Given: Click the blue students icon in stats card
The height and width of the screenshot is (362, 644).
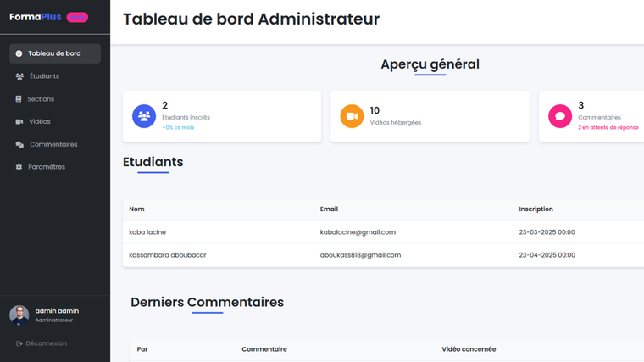Looking at the screenshot, I should click(144, 116).
